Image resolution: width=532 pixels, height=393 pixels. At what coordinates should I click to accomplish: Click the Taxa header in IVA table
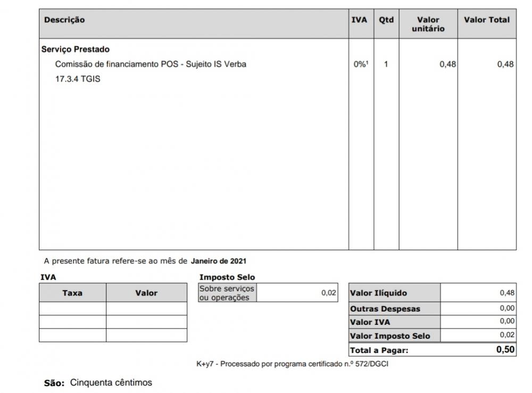[x=72, y=293]
